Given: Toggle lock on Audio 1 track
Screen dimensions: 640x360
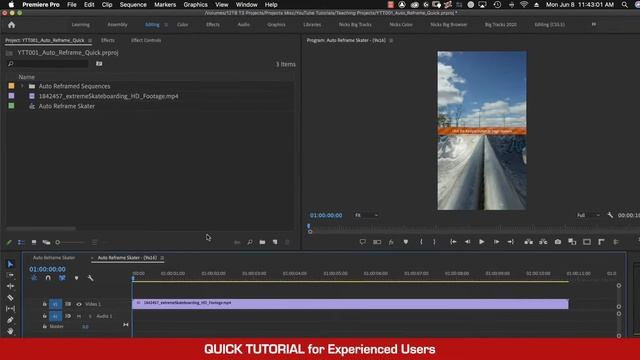Looking at the screenshot, I should (44, 316).
